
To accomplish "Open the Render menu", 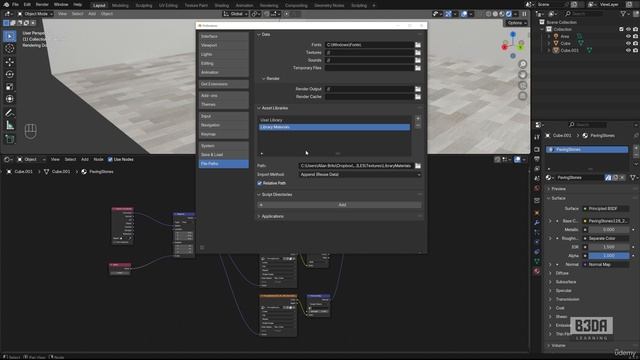I will coord(42,4).
